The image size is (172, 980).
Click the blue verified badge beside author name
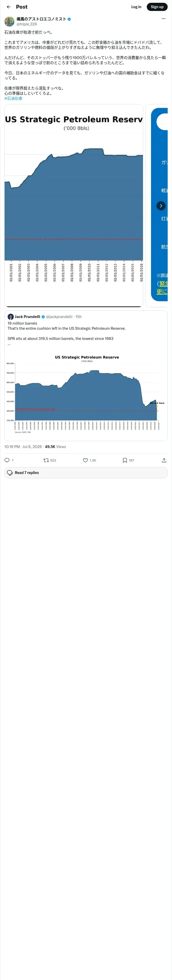click(x=69, y=19)
